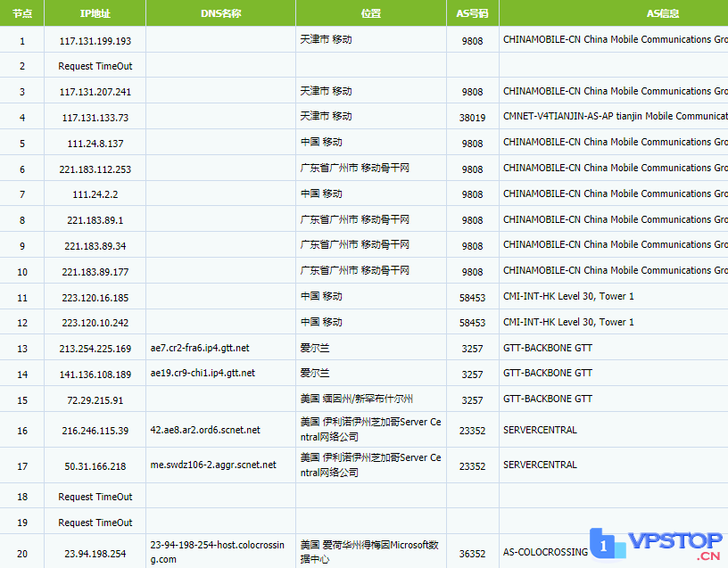Image resolution: width=728 pixels, height=568 pixels.
Task: Select IP address 221.183.89.177
Action: (95, 272)
